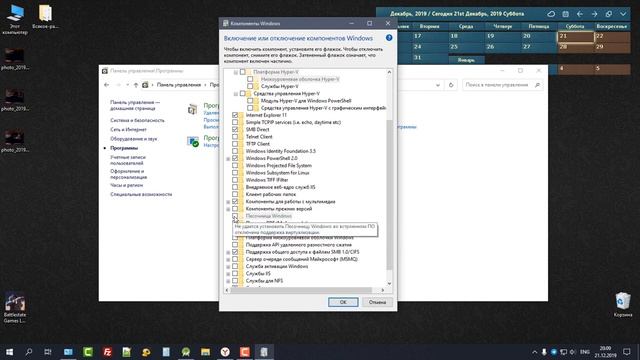Open notification center in system tray
Screen dimensions: 640x360
coord(627,352)
